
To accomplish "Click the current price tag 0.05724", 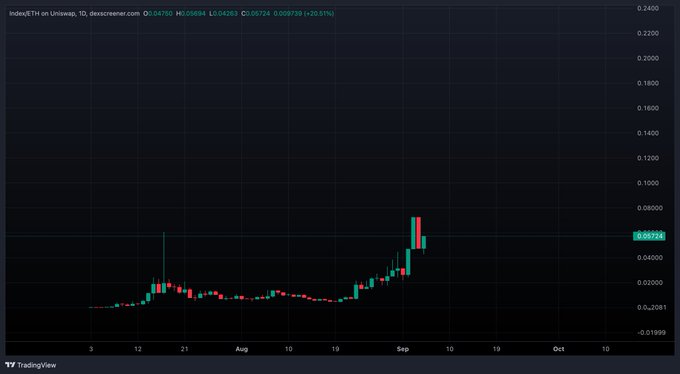I will coord(649,236).
